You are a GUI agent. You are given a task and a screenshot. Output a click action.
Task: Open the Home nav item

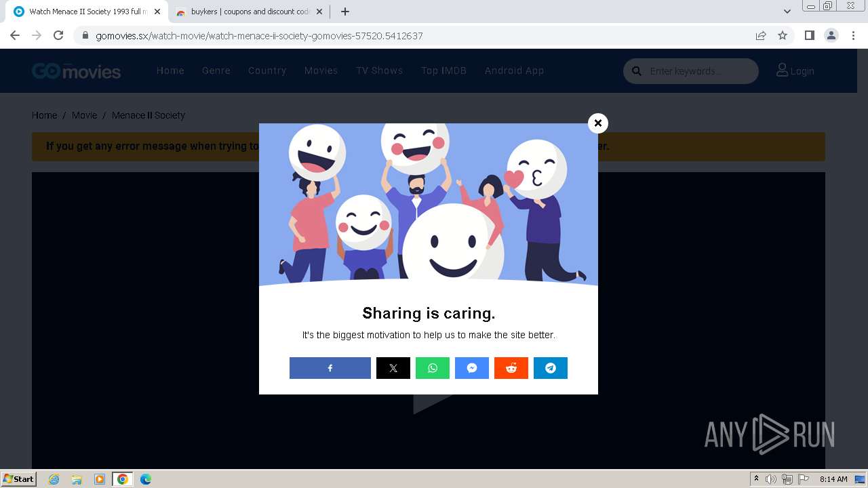click(170, 70)
